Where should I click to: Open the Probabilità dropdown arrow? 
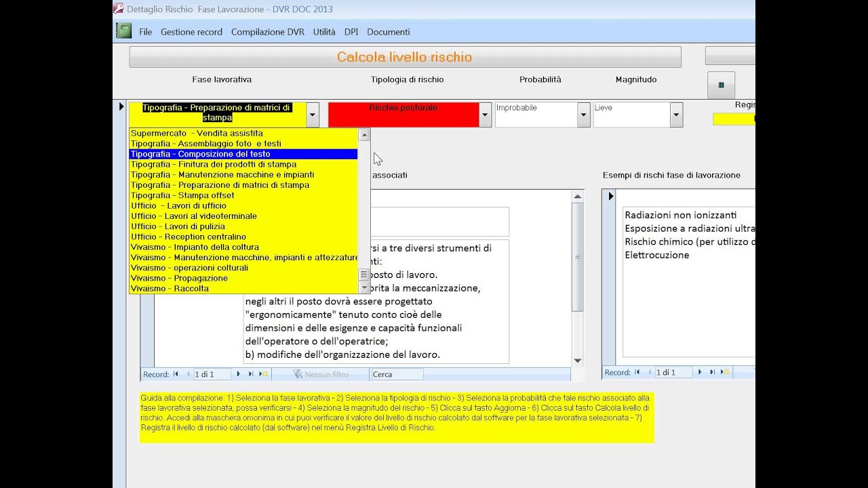pos(583,115)
